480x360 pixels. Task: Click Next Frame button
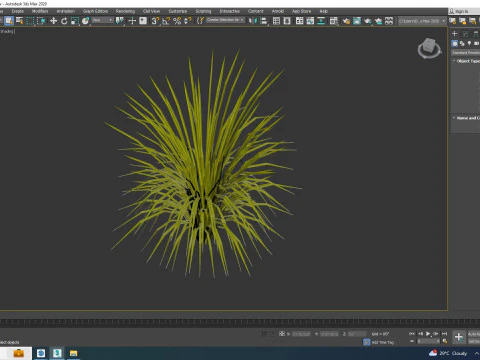(436, 333)
